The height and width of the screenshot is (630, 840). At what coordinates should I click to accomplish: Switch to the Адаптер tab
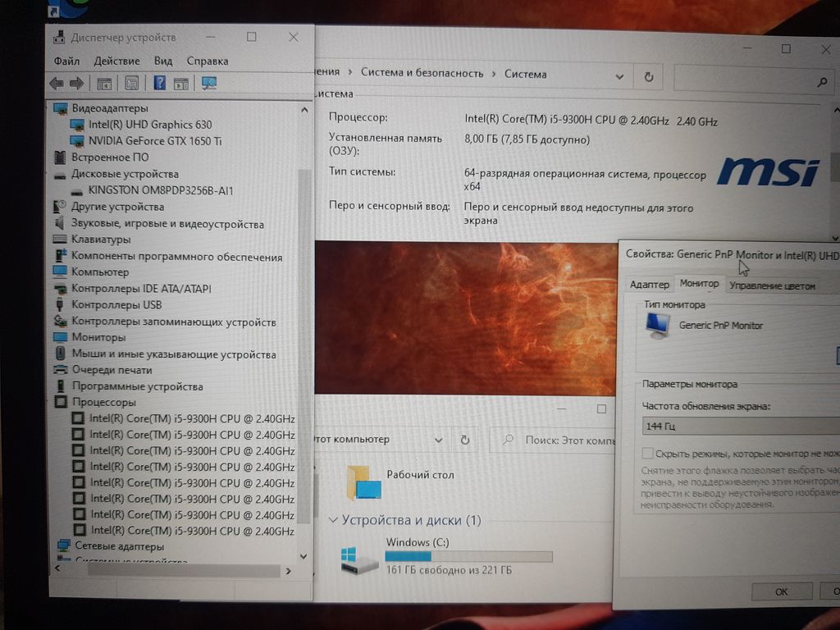[649, 285]
